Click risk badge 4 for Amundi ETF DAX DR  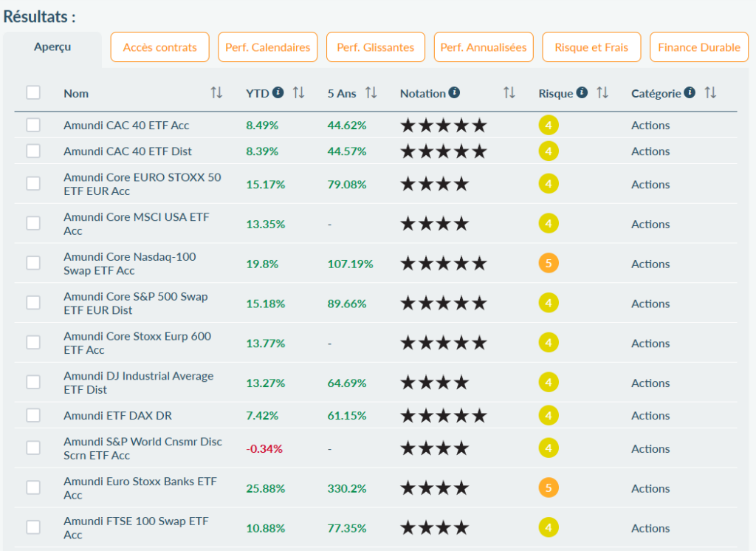549,415
